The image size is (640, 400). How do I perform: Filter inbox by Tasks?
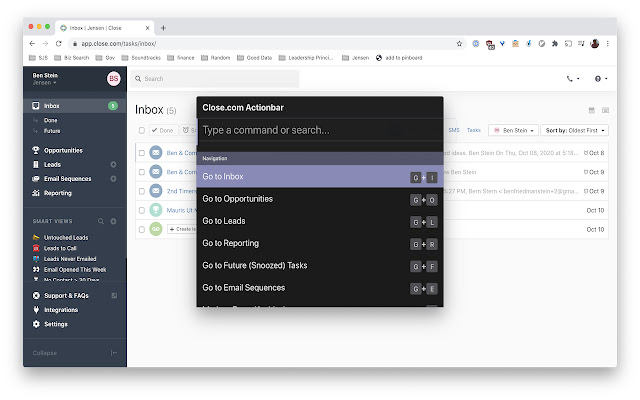coord(473,130)
